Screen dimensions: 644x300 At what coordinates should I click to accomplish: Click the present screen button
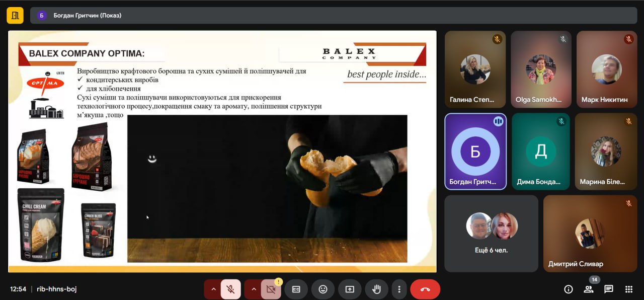pos(350,289)
